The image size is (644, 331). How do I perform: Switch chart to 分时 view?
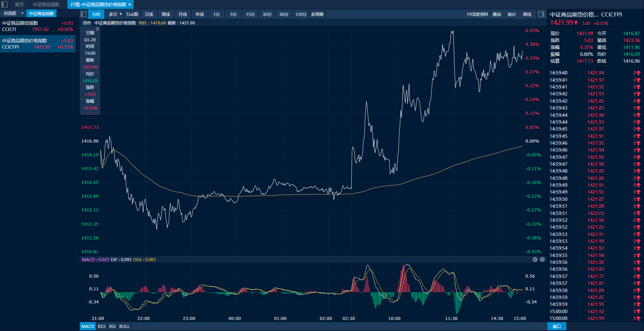(96, 14)
